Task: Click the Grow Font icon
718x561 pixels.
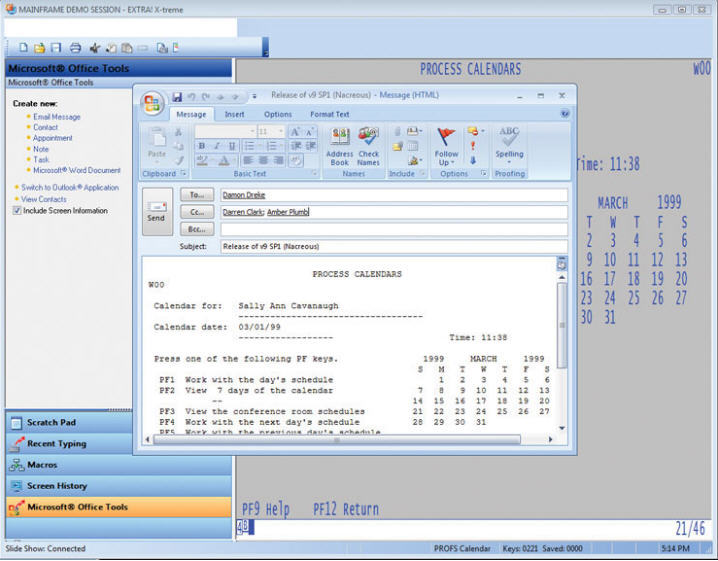Action: click(x=295, y=132)
